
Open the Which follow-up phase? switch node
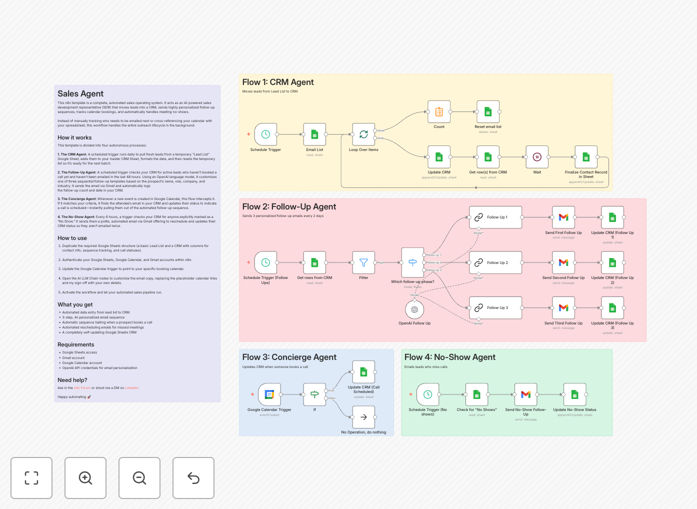click(413, 262)
